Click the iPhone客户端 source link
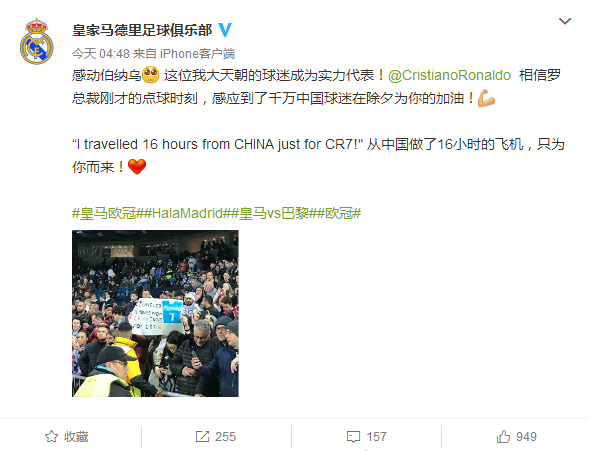 click(x=198, y=54)
